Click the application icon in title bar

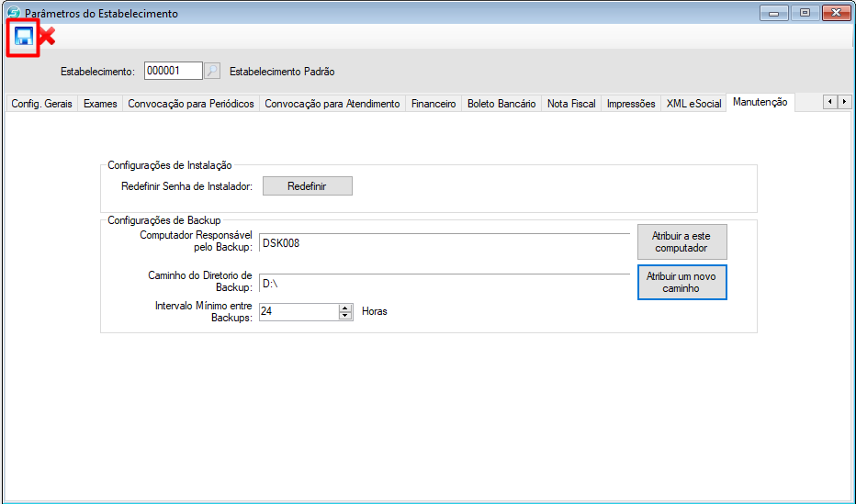13,14
